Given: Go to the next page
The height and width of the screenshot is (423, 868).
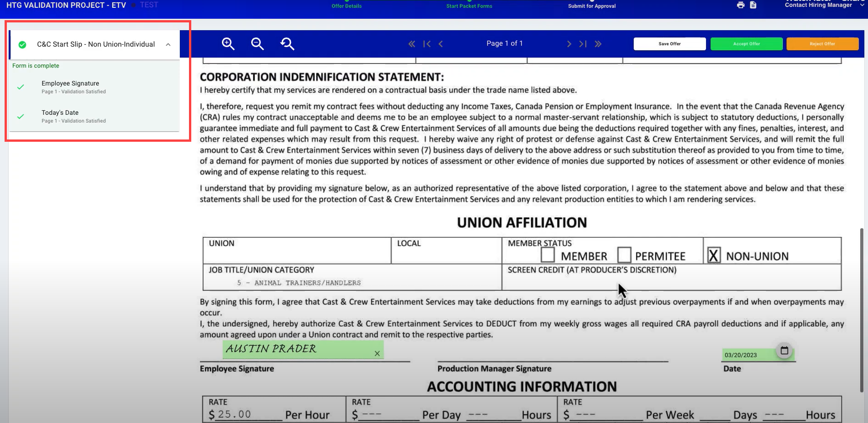Looking at the screenshot, I should pos(569,44).
